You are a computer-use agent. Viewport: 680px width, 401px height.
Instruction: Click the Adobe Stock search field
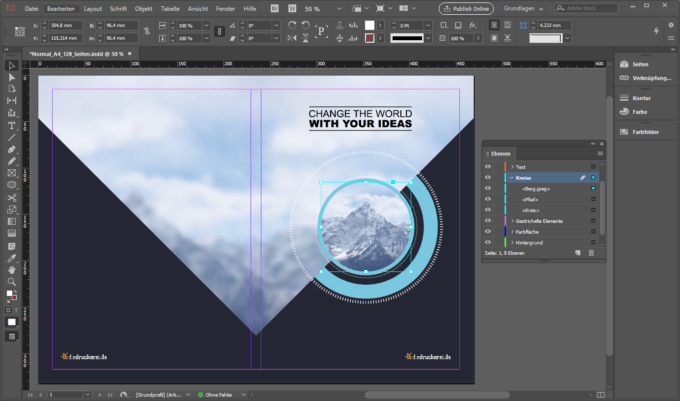pos(586,8)
